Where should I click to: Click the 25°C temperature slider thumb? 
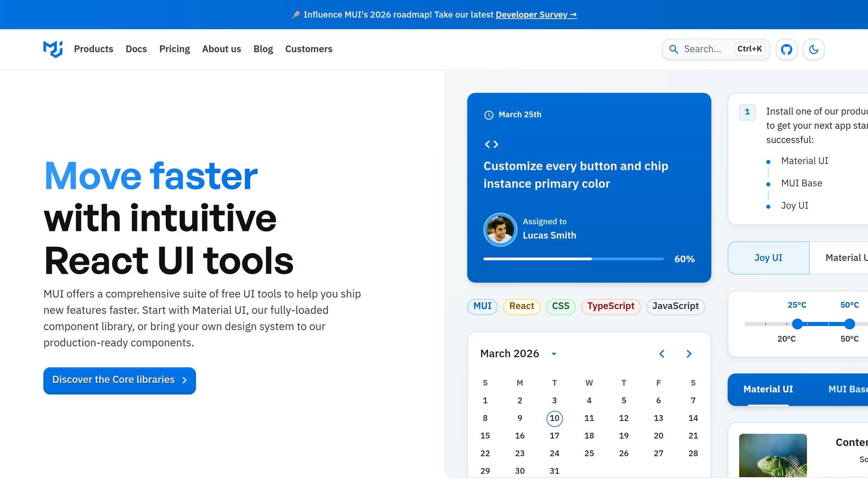click(x=797, y=324)
